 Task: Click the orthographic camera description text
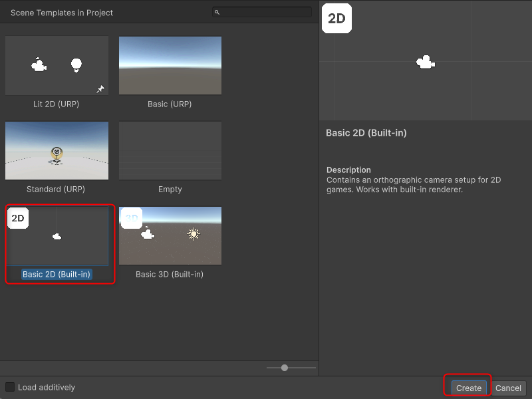pos(414,185)
